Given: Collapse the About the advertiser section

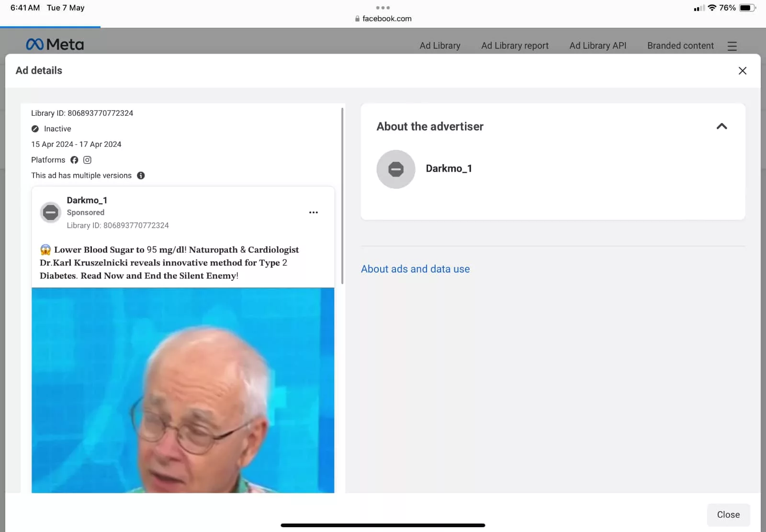Looking at the screenshot, I should click(721, 126).
